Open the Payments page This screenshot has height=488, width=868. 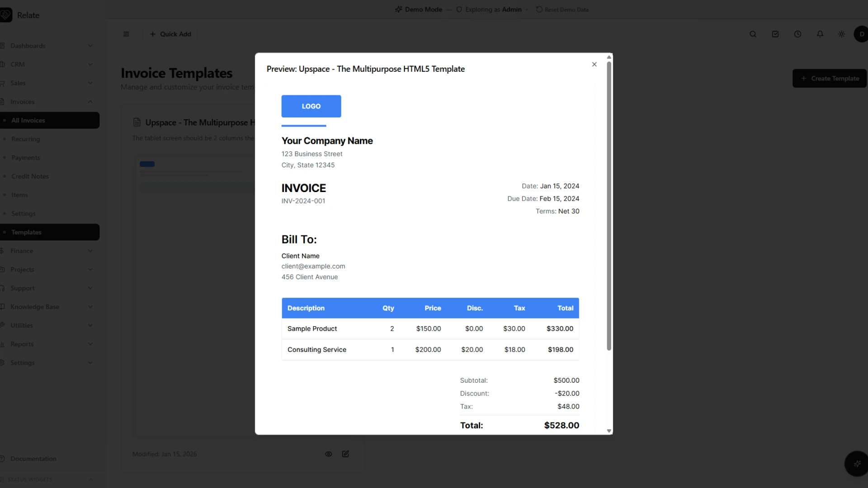pos(49,158)
